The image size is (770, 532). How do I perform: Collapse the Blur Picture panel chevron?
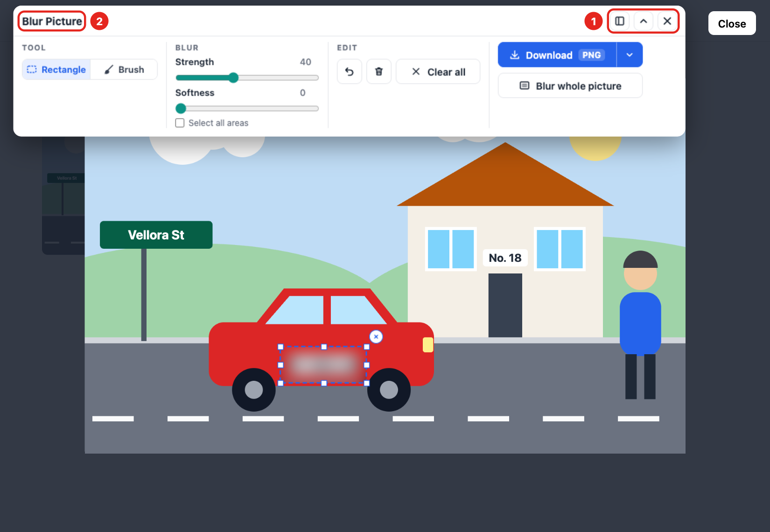[644, 21]
